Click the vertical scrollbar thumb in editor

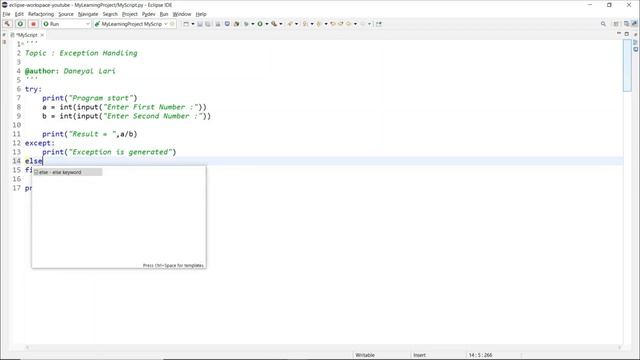627,65
